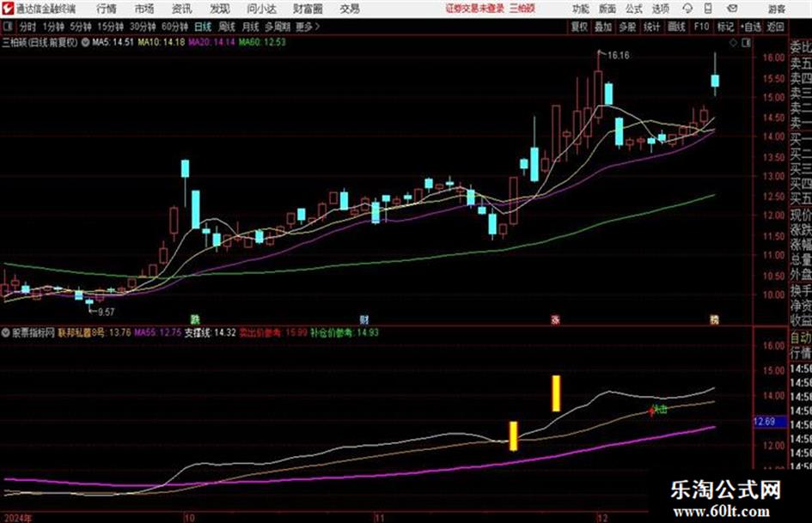Screen dimensions: 812x523
Task: Click the 16.16 high price label
Action: pyautogui.click(x=619, y=56)
